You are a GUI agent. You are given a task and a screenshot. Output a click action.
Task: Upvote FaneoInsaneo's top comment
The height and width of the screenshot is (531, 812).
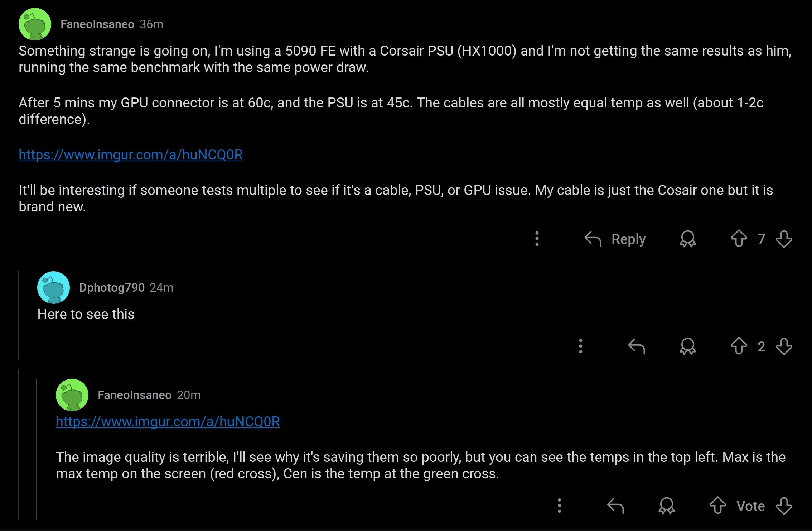739,239
